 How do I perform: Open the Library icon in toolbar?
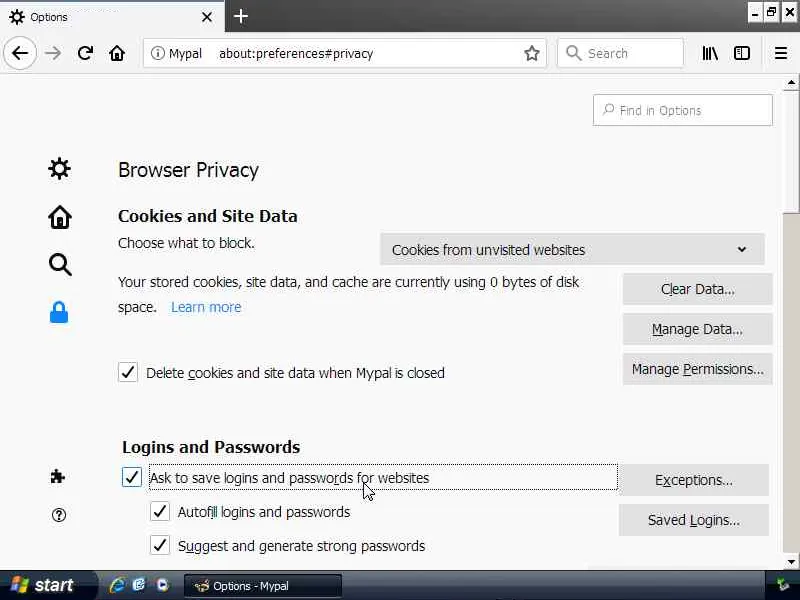(x=710, y=53)
